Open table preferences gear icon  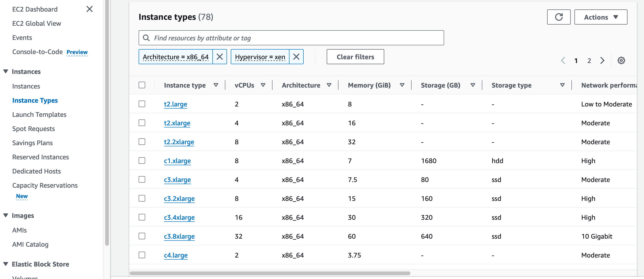pos(621,61)
